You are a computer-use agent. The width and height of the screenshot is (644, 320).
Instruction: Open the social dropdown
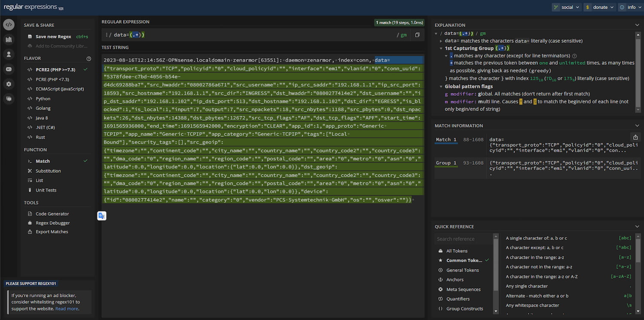(566, 7)
